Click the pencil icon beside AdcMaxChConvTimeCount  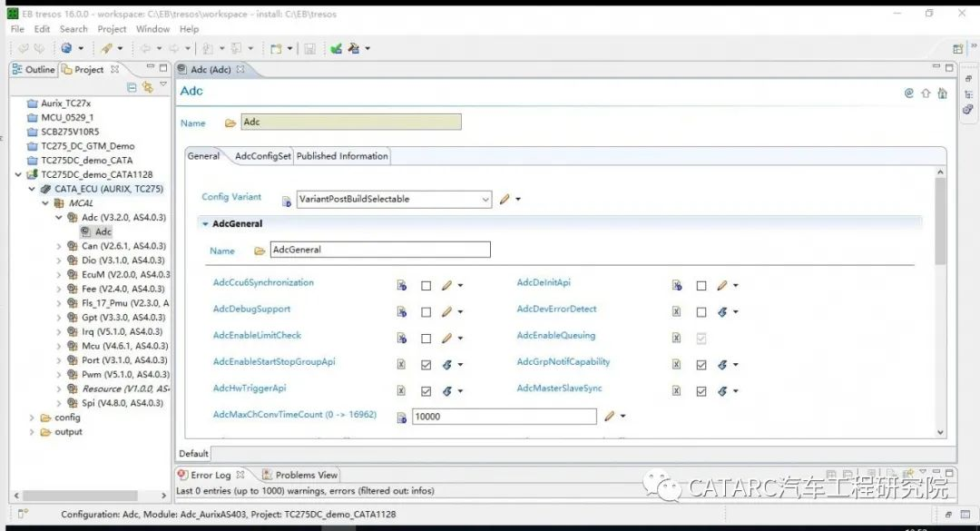point(609,416)
